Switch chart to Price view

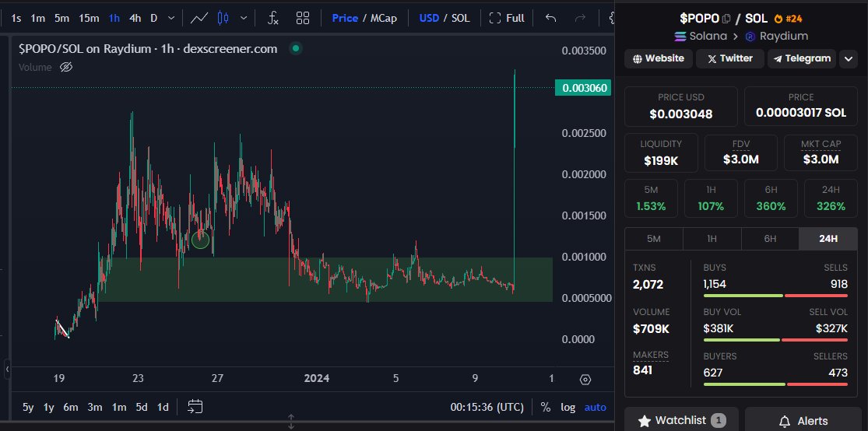345,18
